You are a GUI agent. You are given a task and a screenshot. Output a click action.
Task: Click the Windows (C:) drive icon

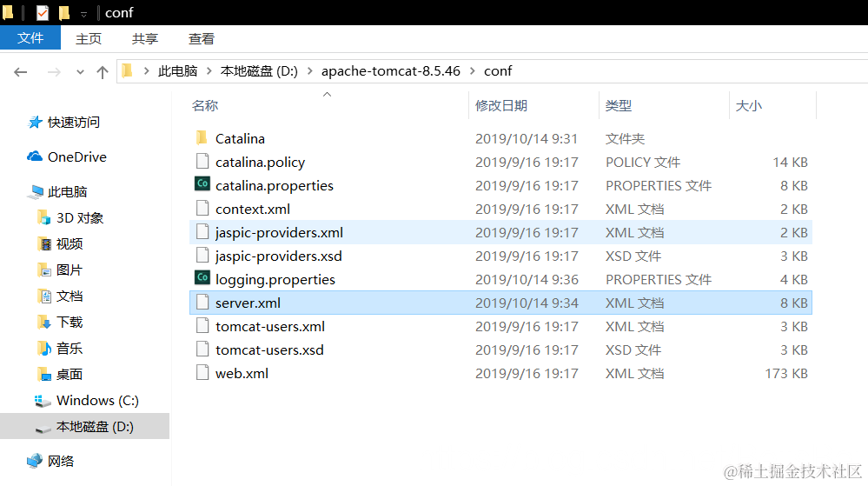43,401
